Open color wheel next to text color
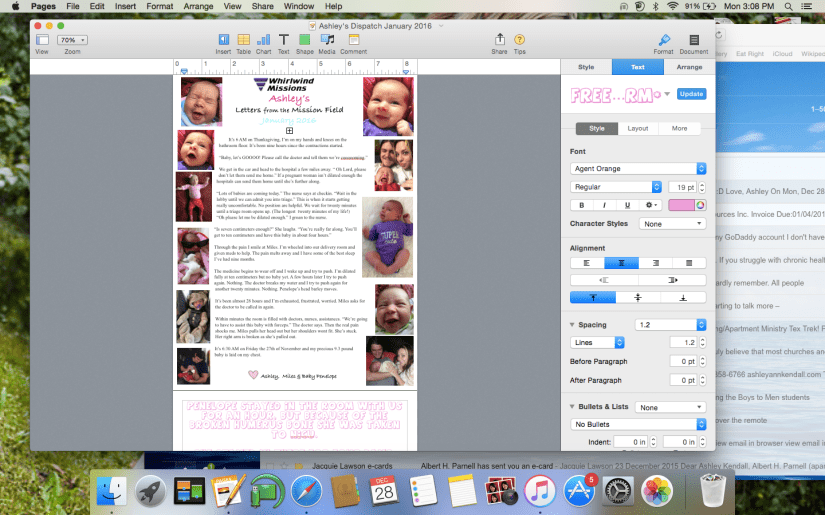Viewport: 825px width, 515px height. point(700,205)
